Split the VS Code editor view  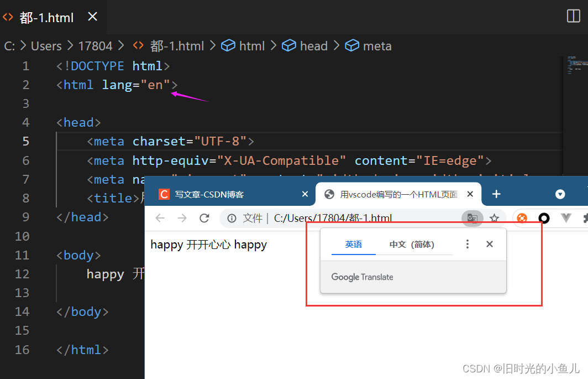(574, 16)
